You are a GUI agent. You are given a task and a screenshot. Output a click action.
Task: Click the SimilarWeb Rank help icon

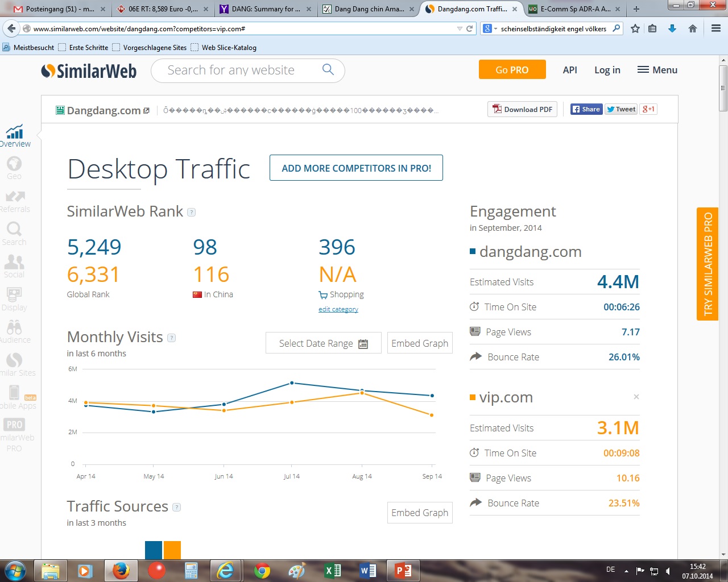tap(192, 213)
